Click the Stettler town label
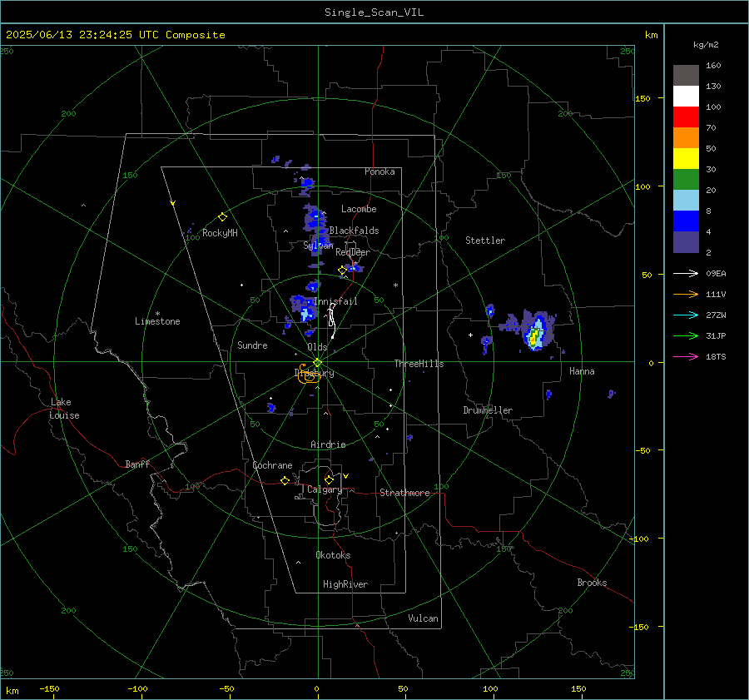The width and height of the screenshot is (749, 700). pyautogui.click(x=485, y=241)
